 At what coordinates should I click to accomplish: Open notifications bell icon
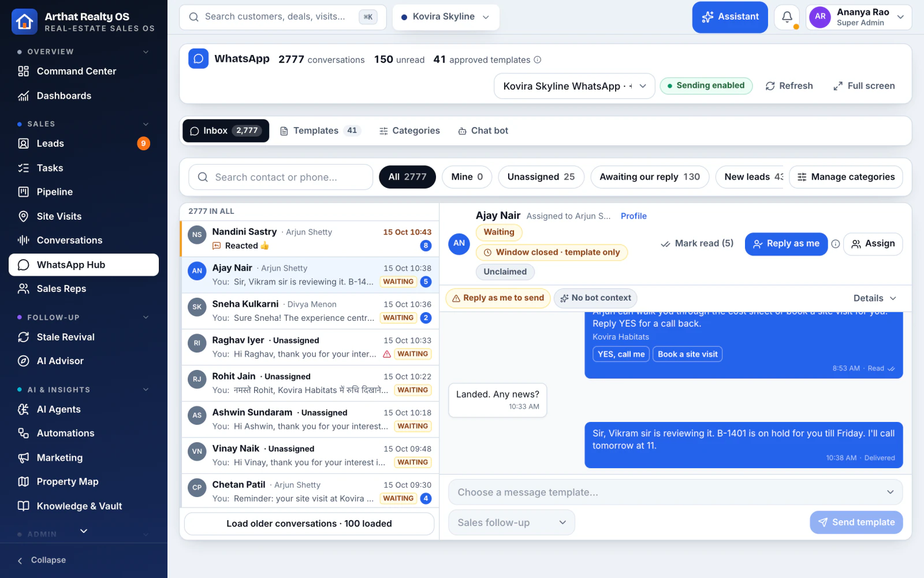point(787,17)
